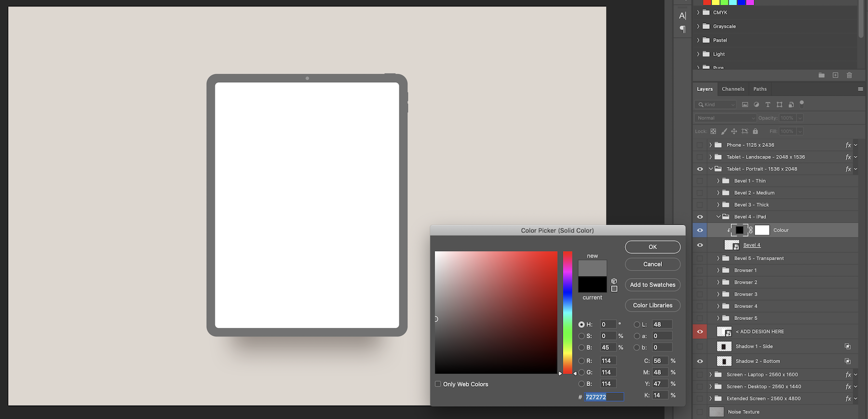Collapse the Bevel 4 - iPad group
868x419 pixels.
719,217
